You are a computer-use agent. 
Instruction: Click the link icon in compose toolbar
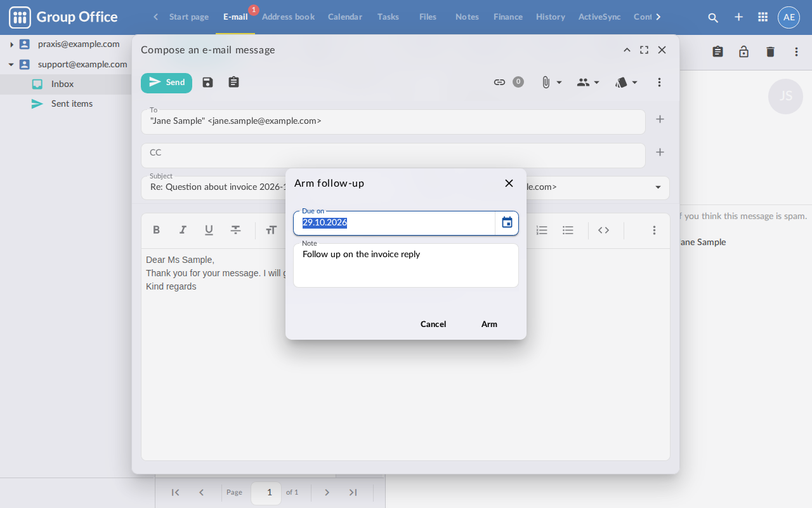[x=499, y=83]
